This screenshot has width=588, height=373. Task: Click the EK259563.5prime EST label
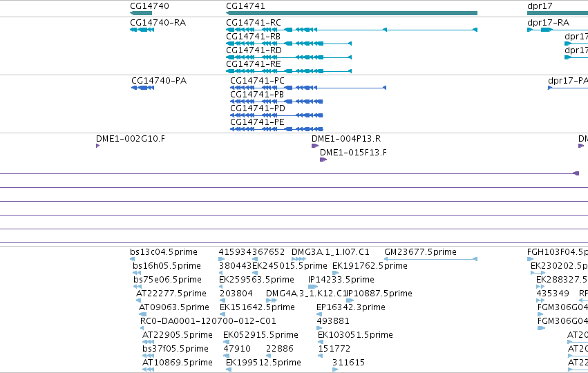tap(256, 280)
